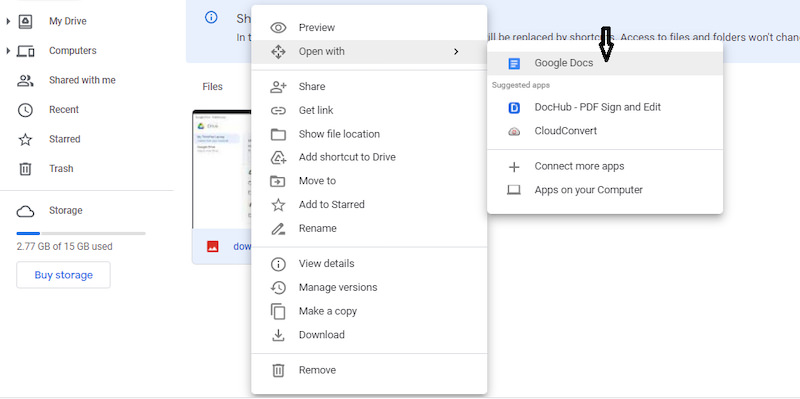Viewport: 800px width, 399px height.
Task: Select DocHub - PDF Sign and Edit
Action: (605, 108)
